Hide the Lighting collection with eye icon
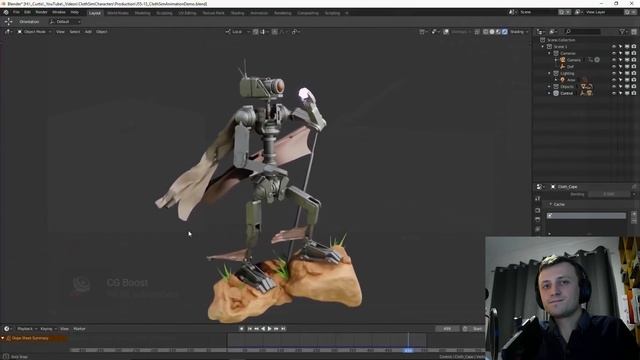 [x=614, y=73]
